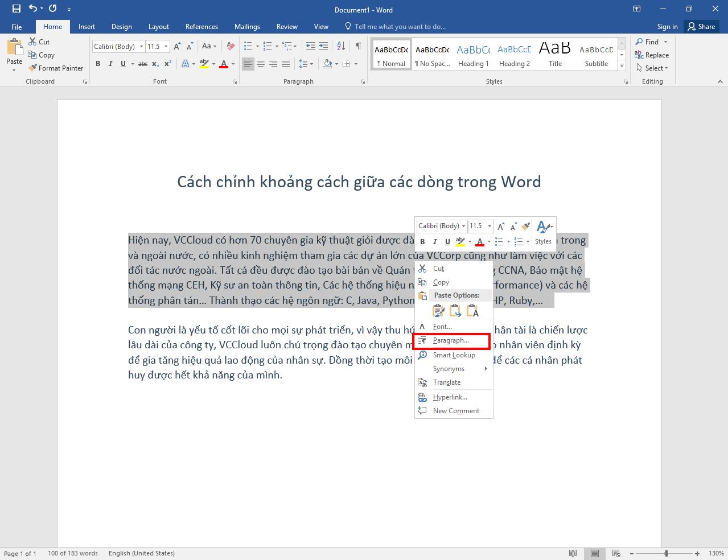Open the Layout tab
Viewport: 728px width, 560px height.
(x=159, y=26)
